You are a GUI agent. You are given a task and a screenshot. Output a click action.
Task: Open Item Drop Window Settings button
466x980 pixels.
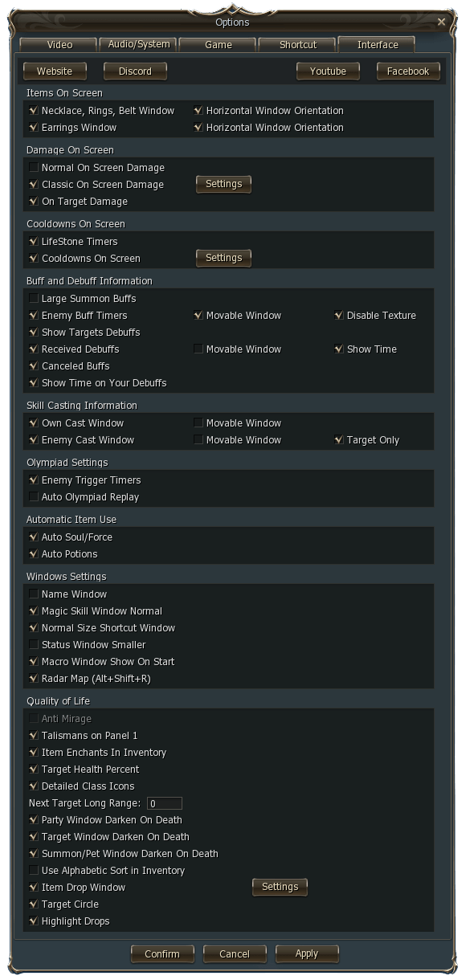[x=280, y=888]
